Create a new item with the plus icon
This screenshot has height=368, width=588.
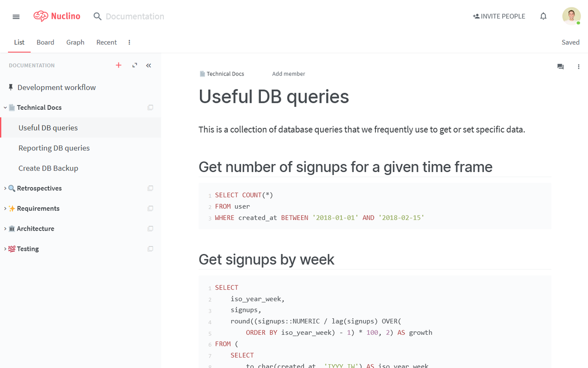pyautogui.click(x=118, y=65)
